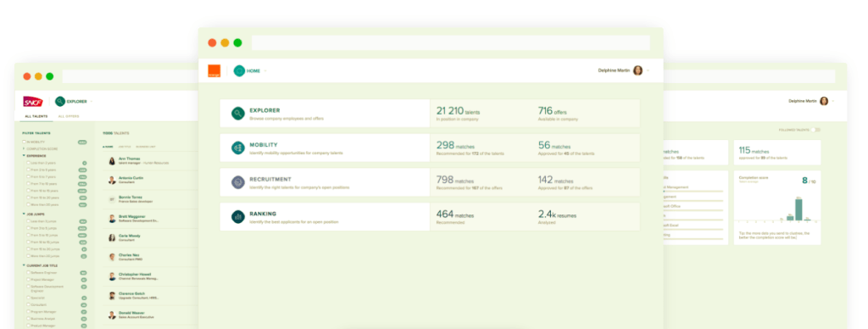Click Delphine Martin's avatar in center window
The image size is (868, 329).
pyautogui.click(x=637, y=70)
